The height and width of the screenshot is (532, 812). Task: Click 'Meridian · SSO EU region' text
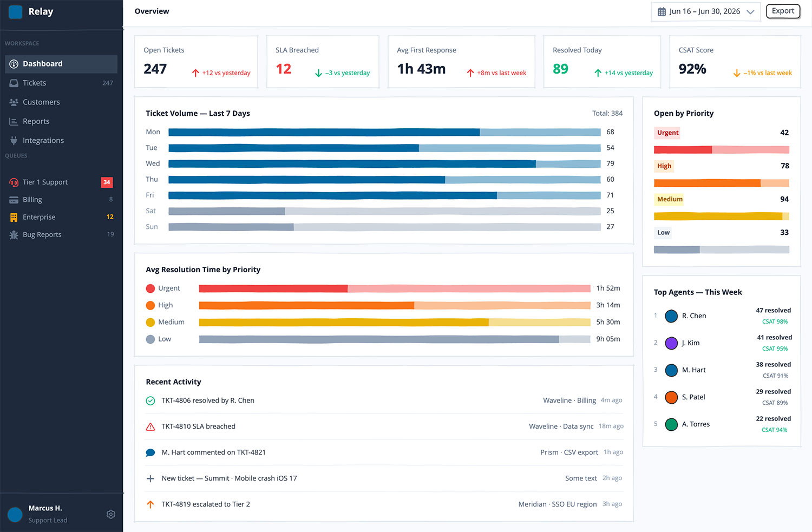[x=558, y=504]
